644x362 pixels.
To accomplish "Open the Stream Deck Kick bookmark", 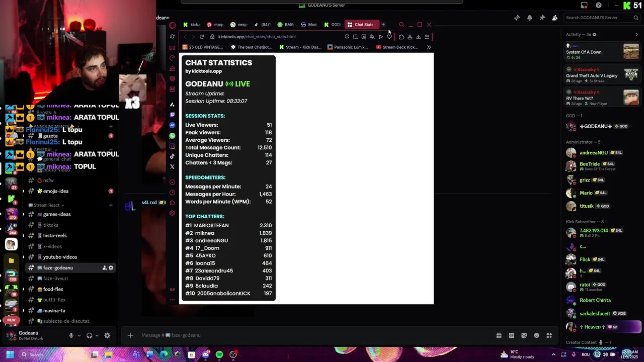I will 397,47.
